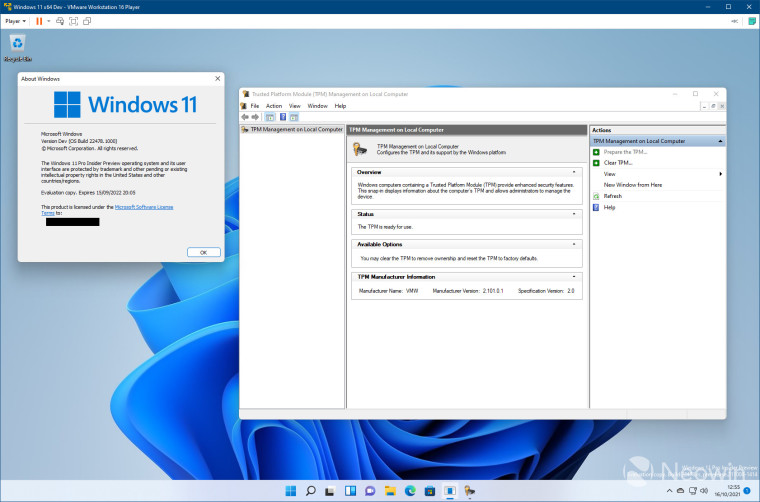
Task: Open the Help menu in TPM Management
Action: click(340, 106)
